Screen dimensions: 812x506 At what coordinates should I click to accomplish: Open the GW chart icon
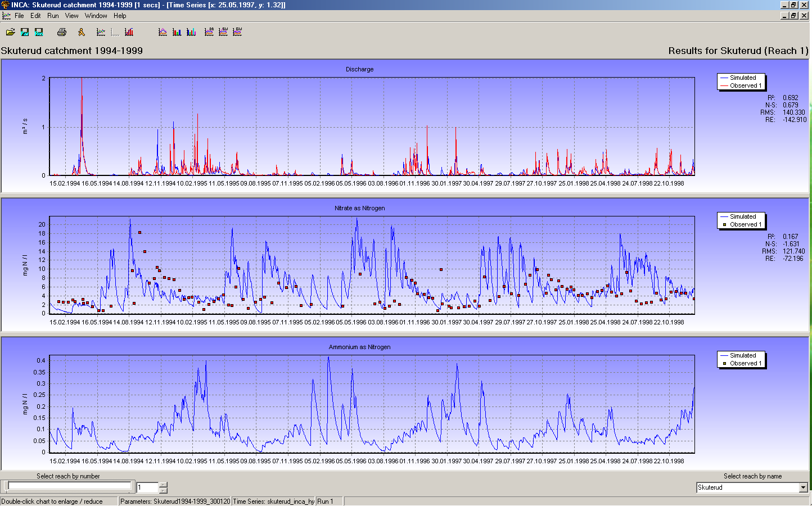point(237,32)
